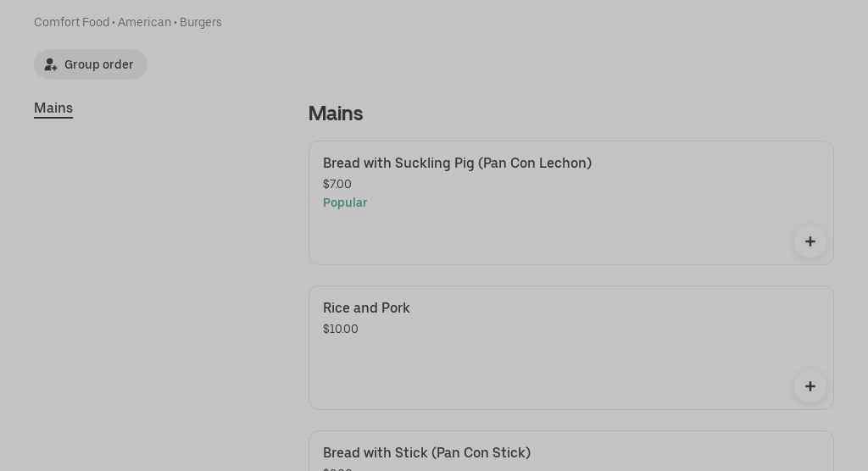
Task: Click the people icon in Group order
Action: (x=51, y=64)
